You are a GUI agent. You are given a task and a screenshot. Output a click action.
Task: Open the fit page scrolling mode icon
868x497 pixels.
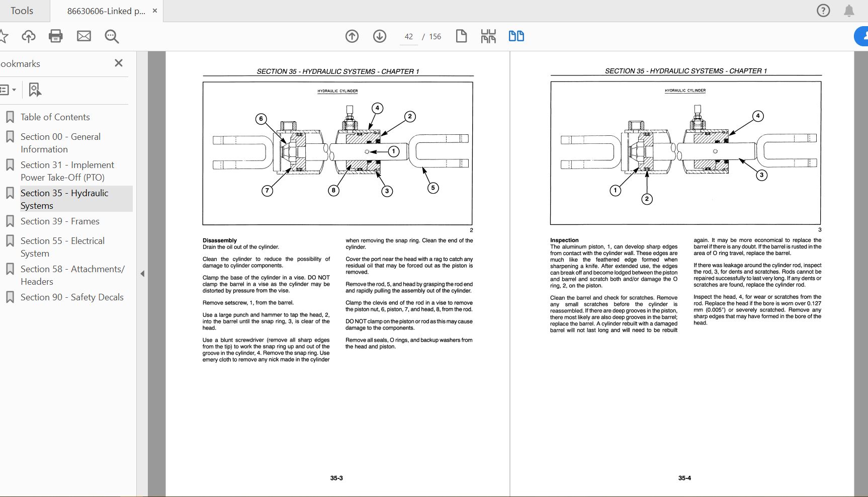coord(488,36)
